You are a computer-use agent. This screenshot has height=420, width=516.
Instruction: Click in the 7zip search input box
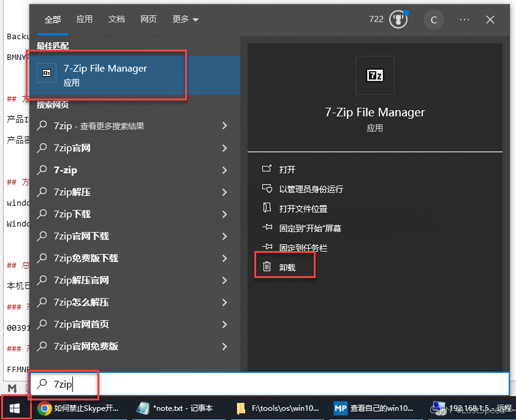[270, 384]
